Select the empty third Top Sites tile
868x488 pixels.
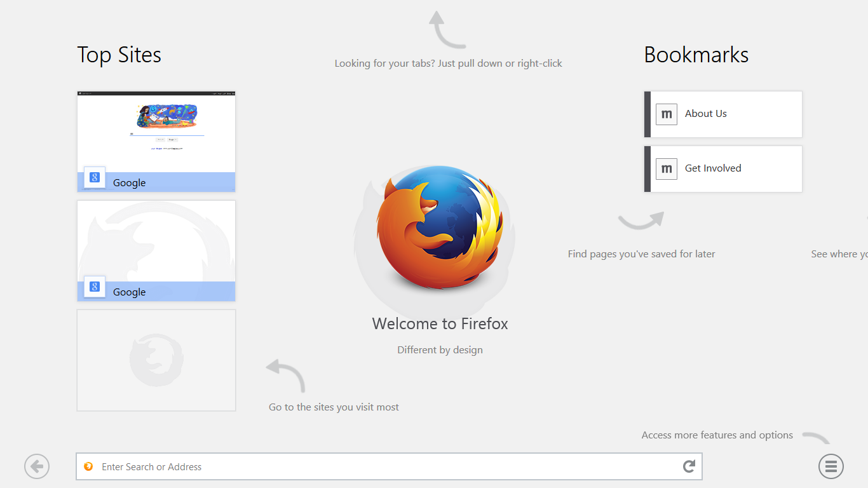[156, 360]
